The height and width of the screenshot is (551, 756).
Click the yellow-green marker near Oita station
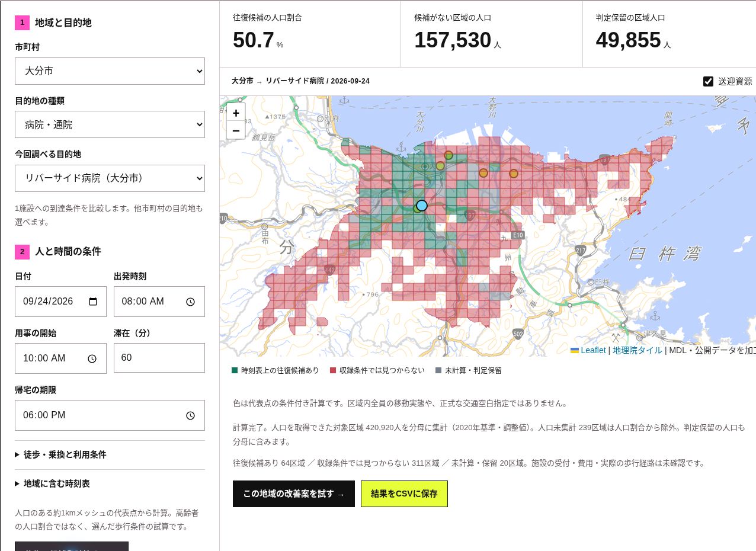440,166
